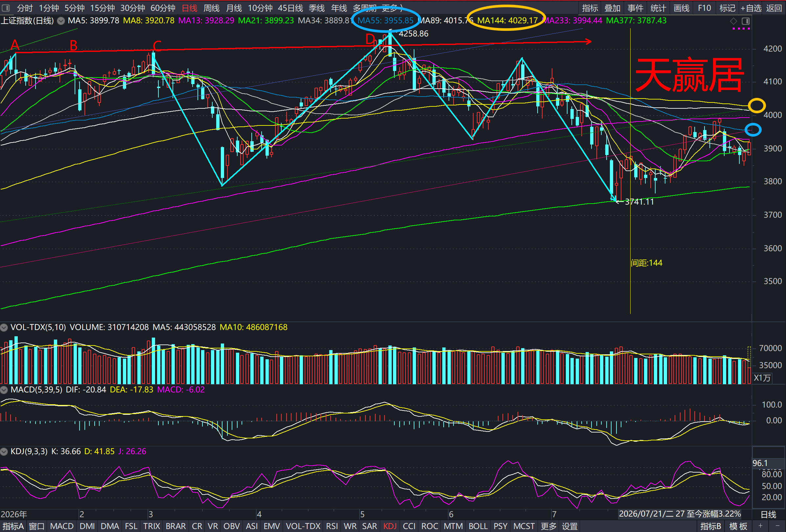Open the 模板 template button
This screenshot has height=532, width=786.
point(738,526)
